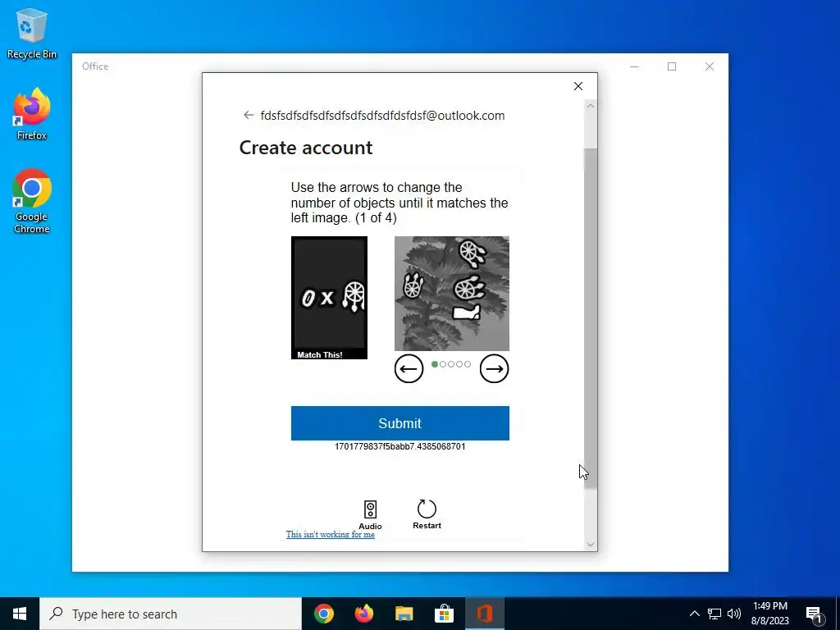Click the Match This reference image
Image resolution: width=840 pixels, height=630 pixels.
pos(329,298)
